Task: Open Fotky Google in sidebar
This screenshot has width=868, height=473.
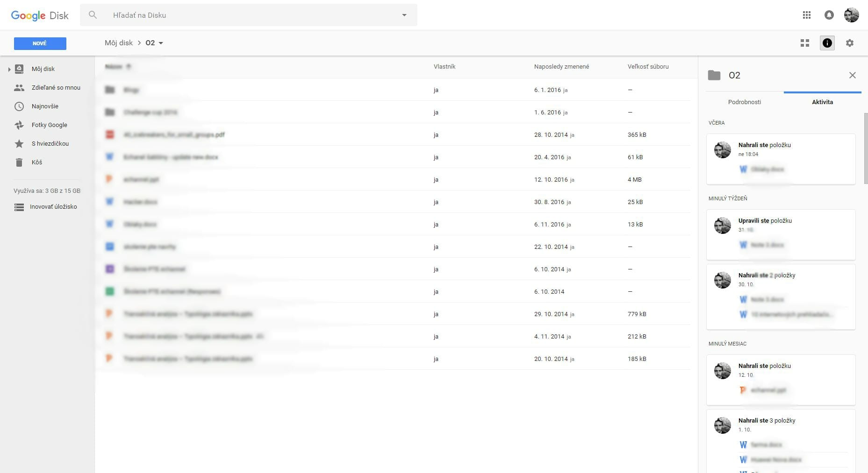Action: (x=49, y=125)
